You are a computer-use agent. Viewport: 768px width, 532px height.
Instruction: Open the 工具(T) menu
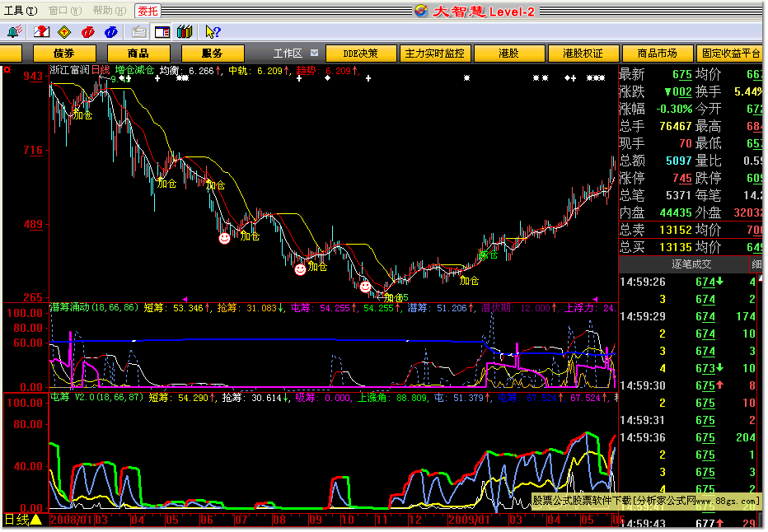click(21, 10)
